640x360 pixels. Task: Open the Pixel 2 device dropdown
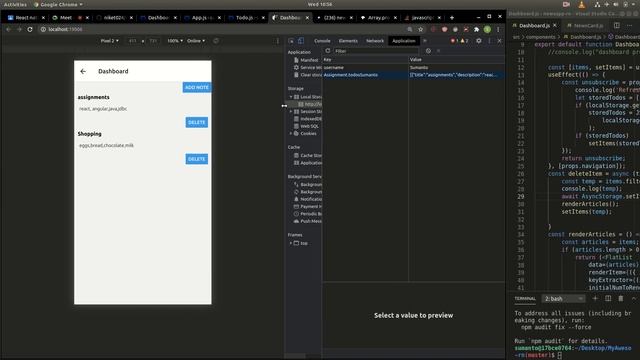pyautogui.click(x=109, y=41)
